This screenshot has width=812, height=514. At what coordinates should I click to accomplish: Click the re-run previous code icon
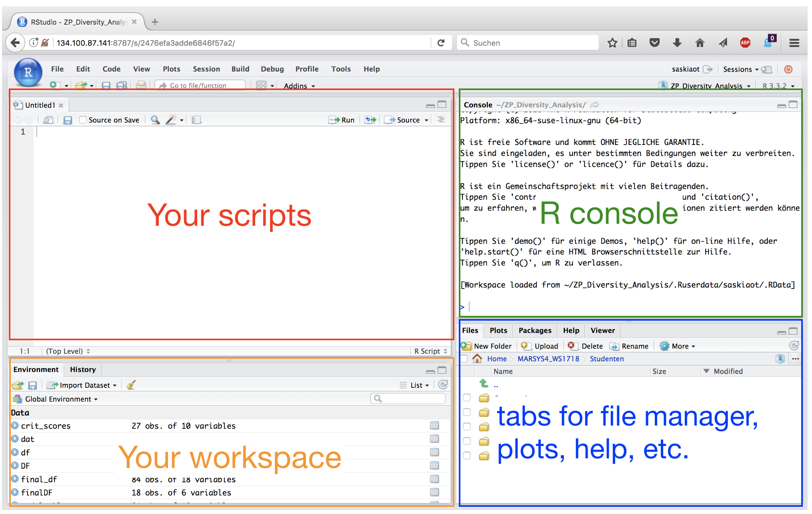point(370,120)
